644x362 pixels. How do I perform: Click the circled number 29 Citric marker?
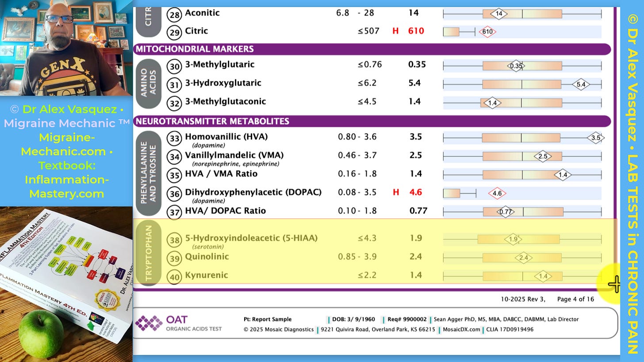click(x=174, y=32)
